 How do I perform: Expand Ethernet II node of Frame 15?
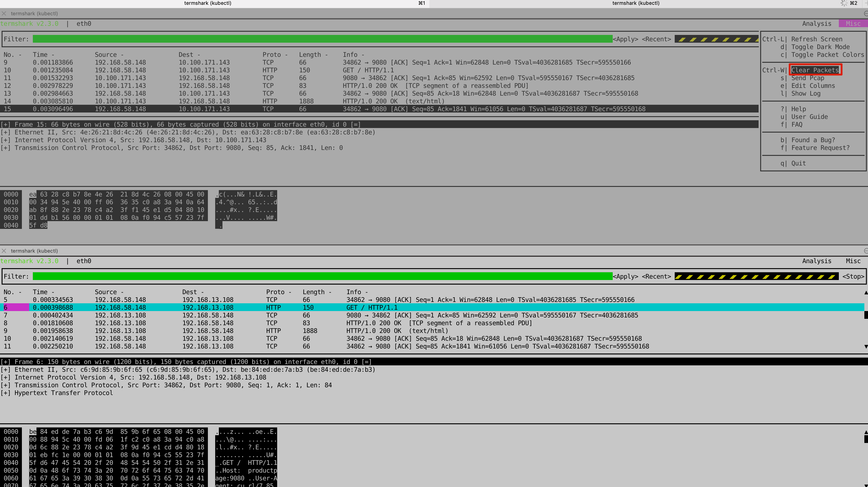coord(6,132)
